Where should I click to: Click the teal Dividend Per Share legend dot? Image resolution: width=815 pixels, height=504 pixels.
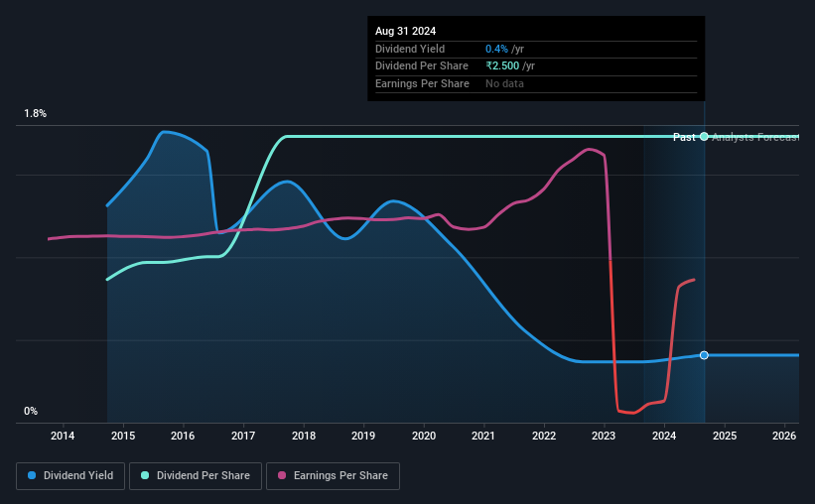tap(145, 475)
